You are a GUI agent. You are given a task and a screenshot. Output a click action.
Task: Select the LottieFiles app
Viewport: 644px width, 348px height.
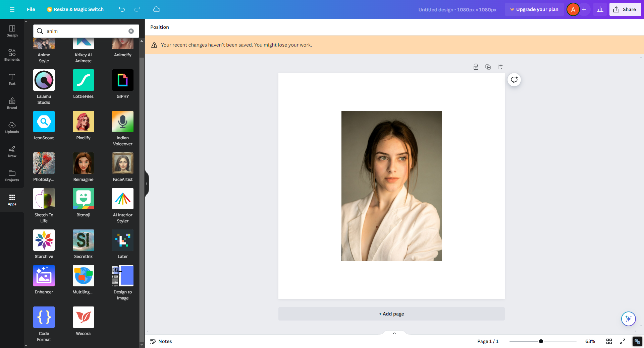[x=83, y=80]
